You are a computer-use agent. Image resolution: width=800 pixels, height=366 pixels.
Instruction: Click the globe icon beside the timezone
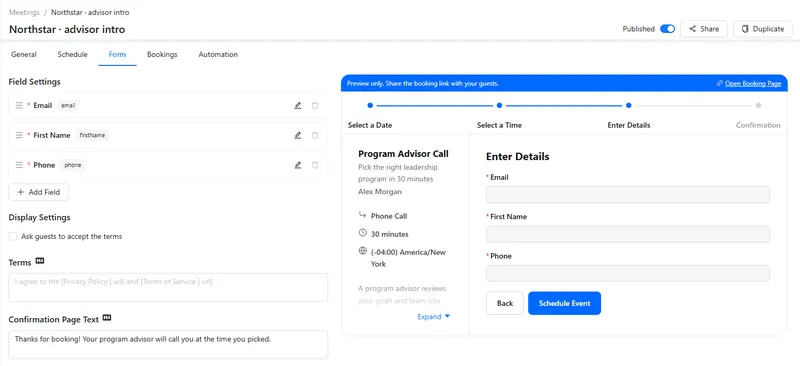(363, 251)
